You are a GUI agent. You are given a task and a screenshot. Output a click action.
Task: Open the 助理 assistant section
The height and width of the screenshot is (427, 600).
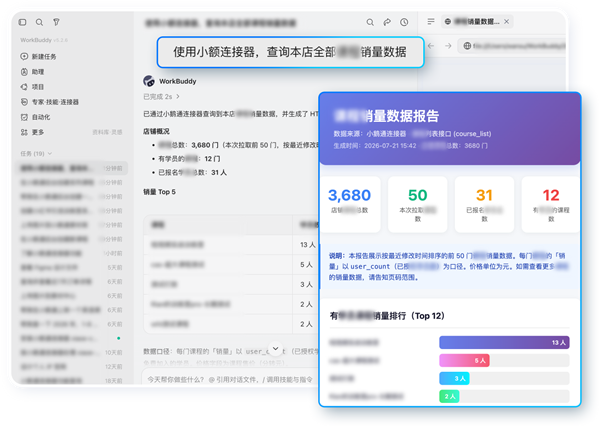point(32,72)
